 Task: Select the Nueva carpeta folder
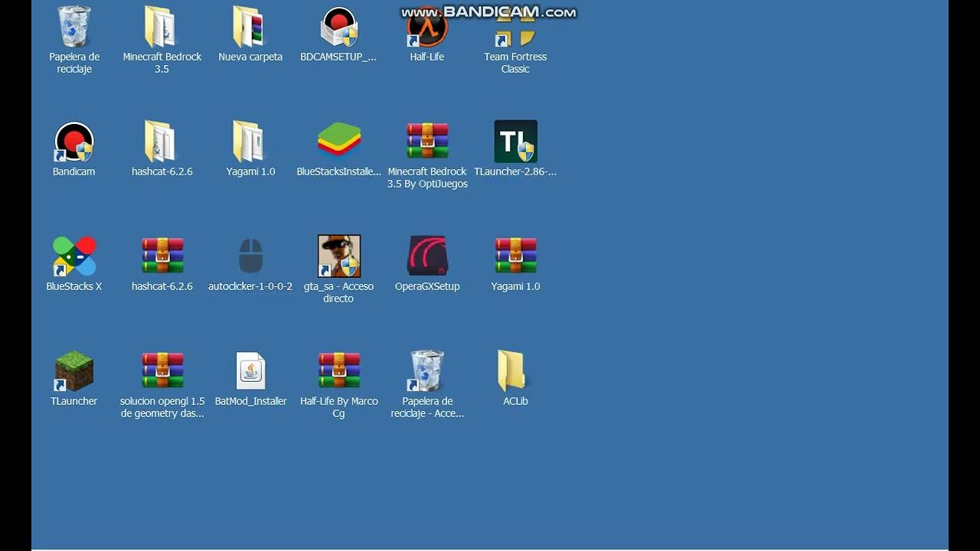250,27
